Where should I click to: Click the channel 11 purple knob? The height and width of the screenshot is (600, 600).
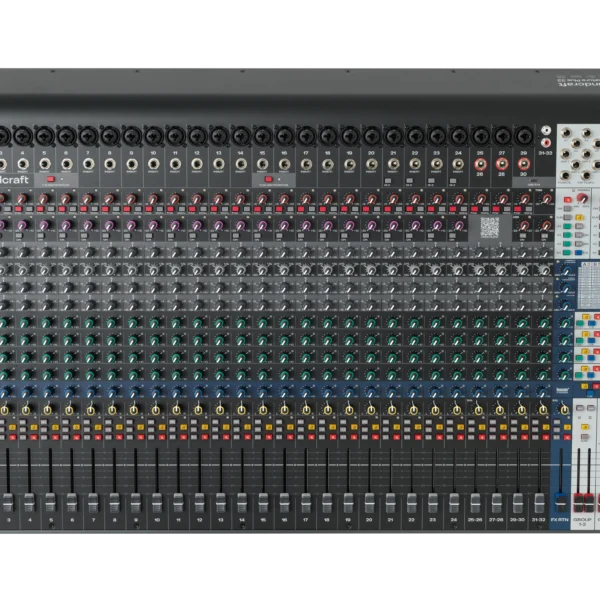click(174, 225)
